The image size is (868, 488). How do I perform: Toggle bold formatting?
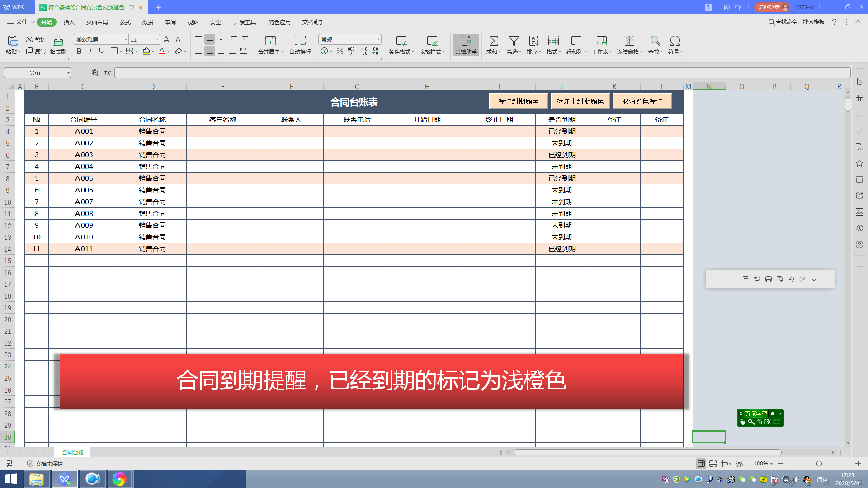[x=79, y=52]
